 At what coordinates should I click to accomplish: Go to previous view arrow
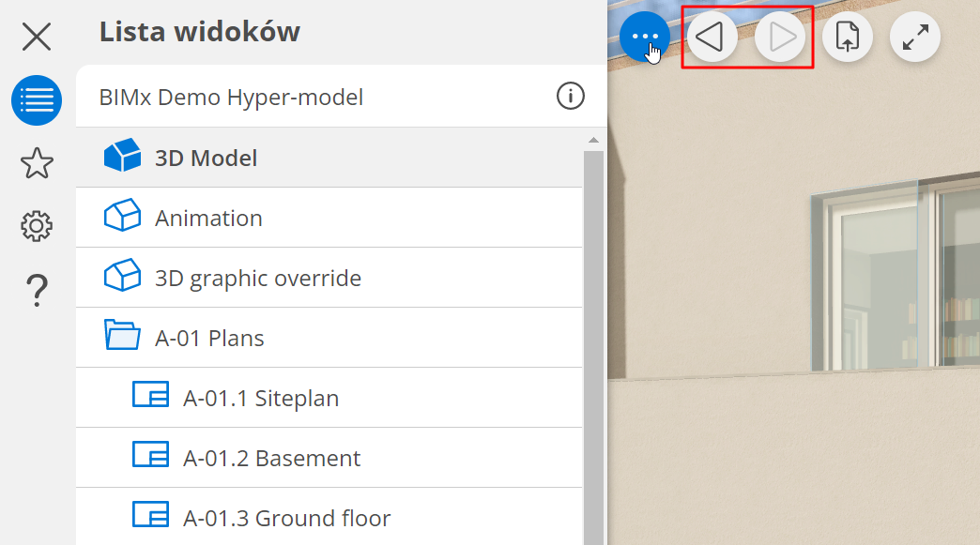(x=712, y=38)
